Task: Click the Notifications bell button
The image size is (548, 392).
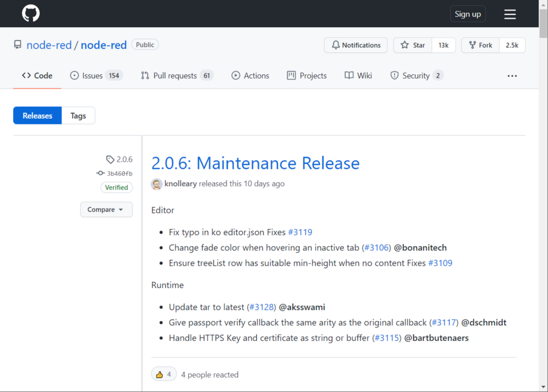Action: coord(356,45)
